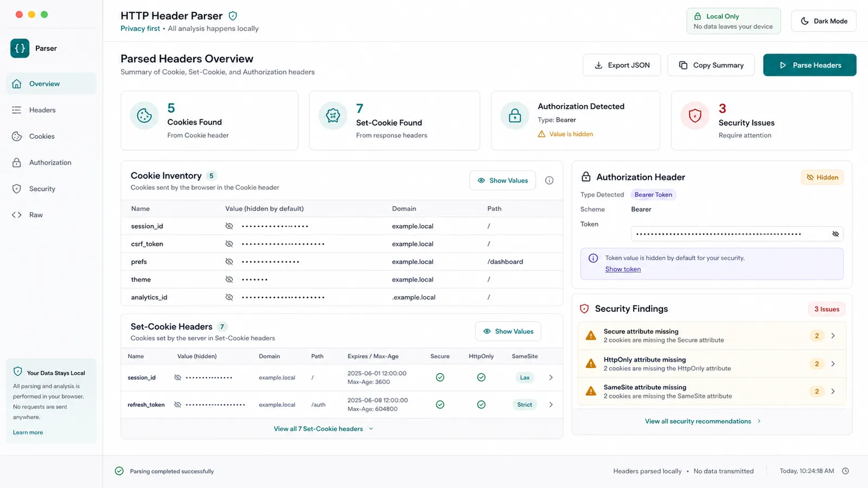Reveal the session_id value in Cookie Inventory
This screenshot has height=488, width=868.
(229, 226)
